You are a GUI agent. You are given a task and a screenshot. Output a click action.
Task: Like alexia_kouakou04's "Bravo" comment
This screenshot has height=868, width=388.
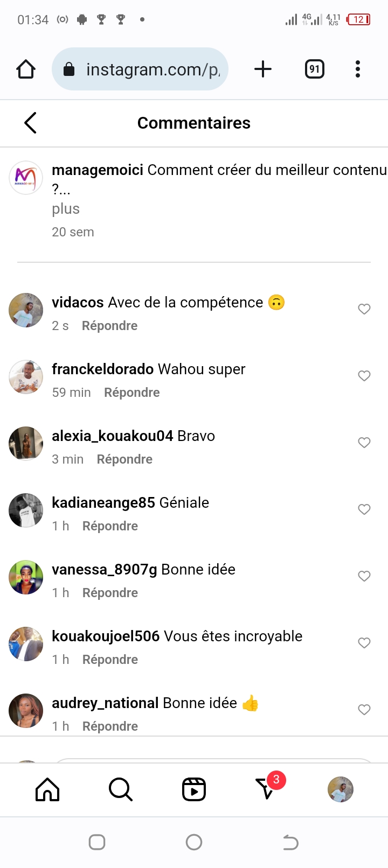tap(364, 443)
